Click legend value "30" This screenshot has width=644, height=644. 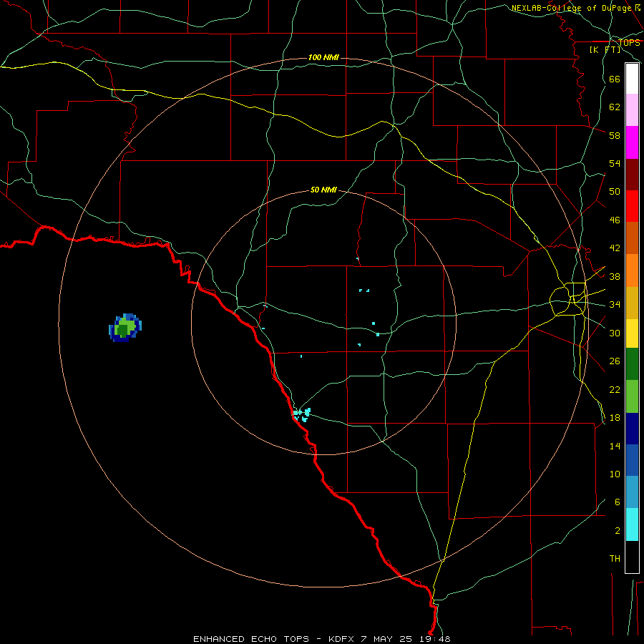(x=615, y=333)
